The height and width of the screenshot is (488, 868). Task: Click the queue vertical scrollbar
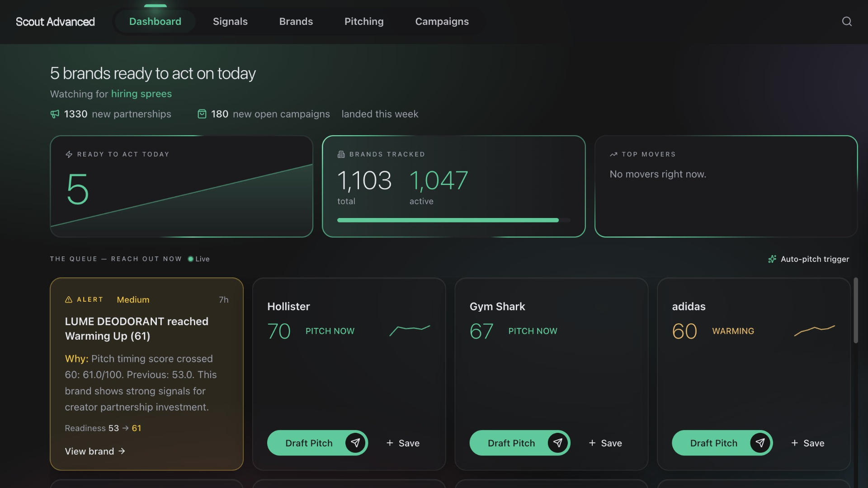click(x=855, y=310)
